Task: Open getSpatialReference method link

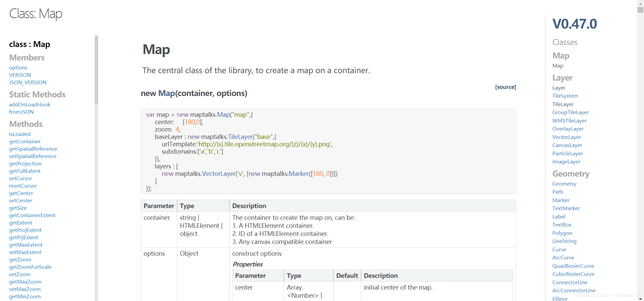Action: click(x=33, y=149)
